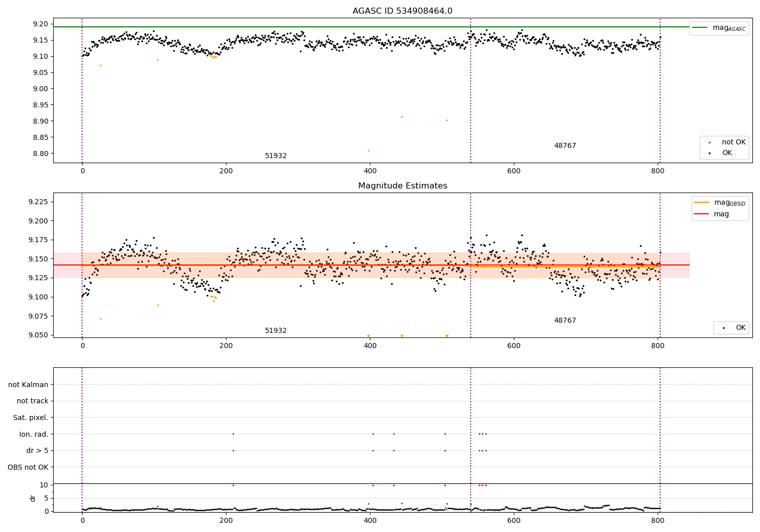Click the 8.85 y-axis tick label
Viewport: 760px width, 532px height.
pyautogui.click(x=40, y=137)
